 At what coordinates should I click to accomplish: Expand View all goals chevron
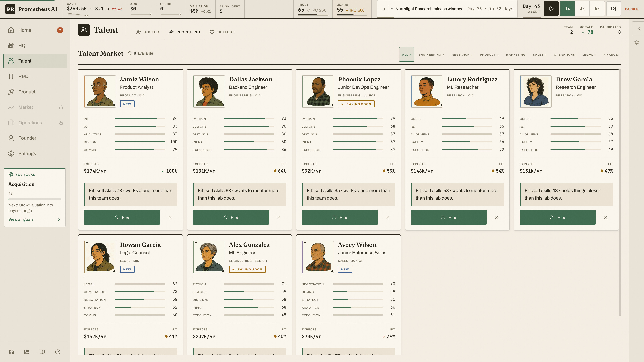pyautogui.click(x=59, y=219)
